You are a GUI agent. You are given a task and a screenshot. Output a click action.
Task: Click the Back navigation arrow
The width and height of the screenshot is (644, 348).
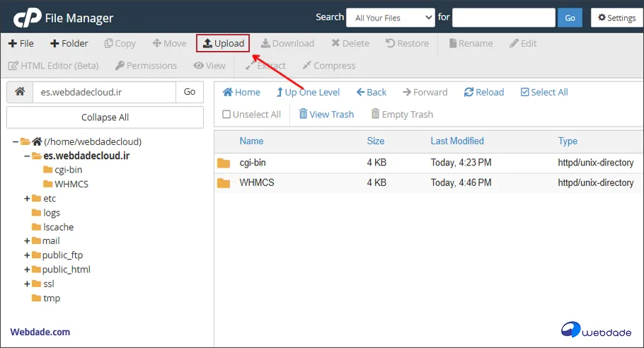coord(372,92)
